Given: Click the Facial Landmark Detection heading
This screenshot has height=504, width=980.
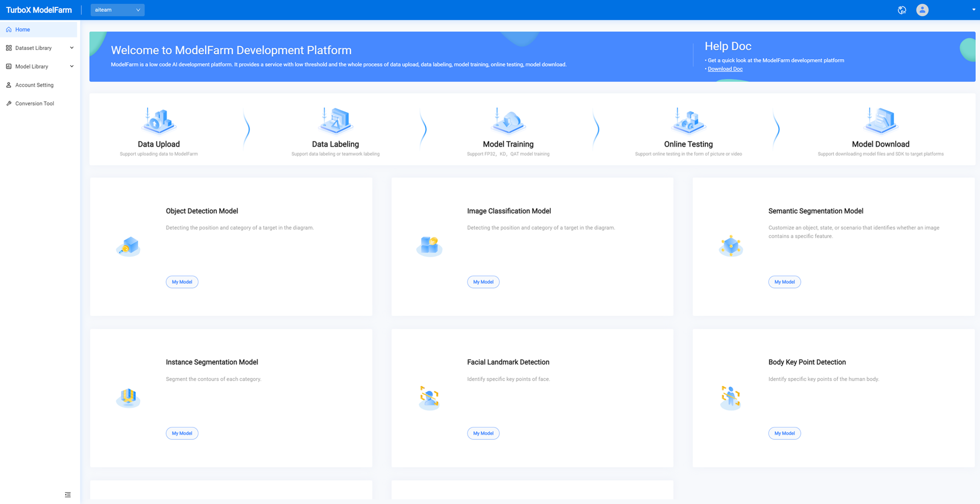Looking at the screenshot, I should pyautogui.click(x=508, y=362).
